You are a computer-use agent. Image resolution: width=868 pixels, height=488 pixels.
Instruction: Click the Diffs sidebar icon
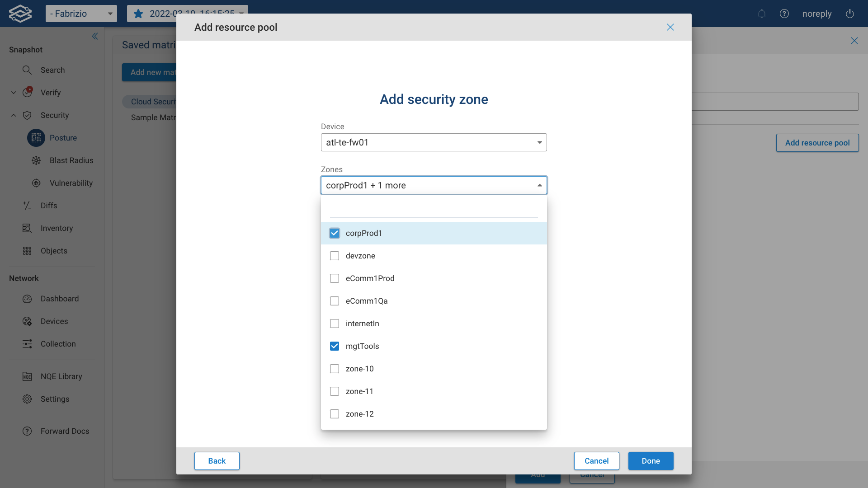point(27,206)
